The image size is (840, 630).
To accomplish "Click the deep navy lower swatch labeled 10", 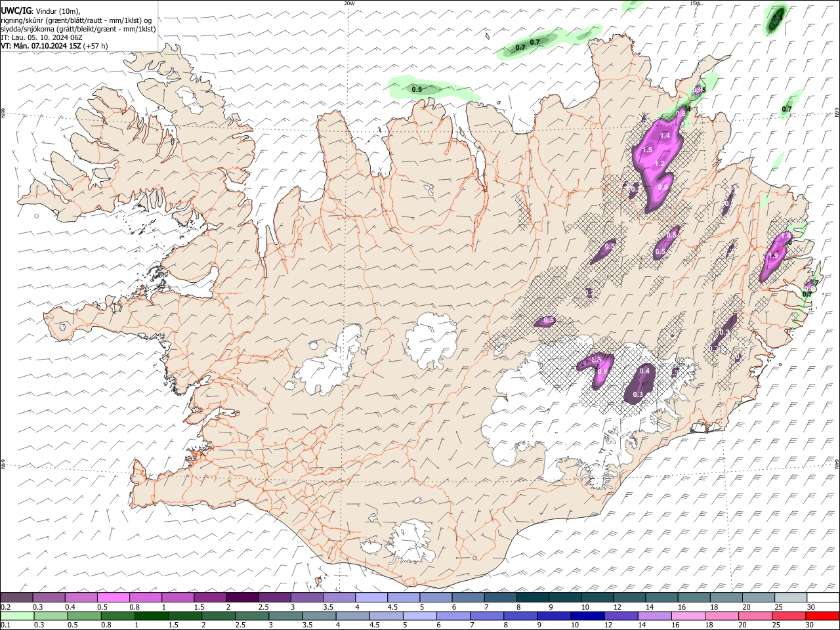I will point(587,616).
